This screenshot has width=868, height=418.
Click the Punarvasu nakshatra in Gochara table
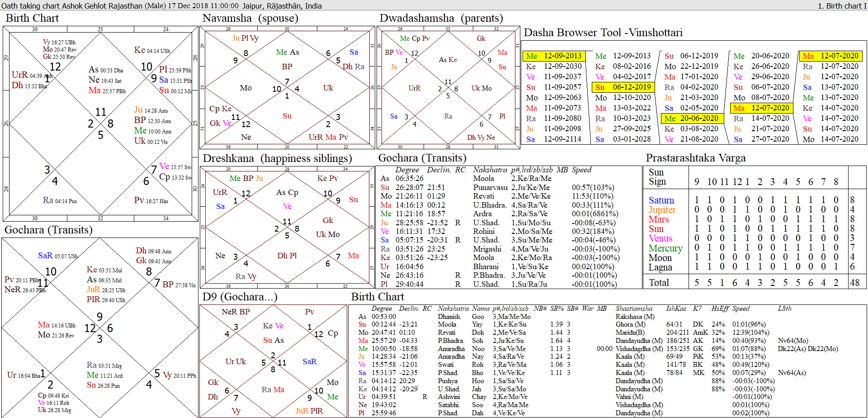[491, 187]
